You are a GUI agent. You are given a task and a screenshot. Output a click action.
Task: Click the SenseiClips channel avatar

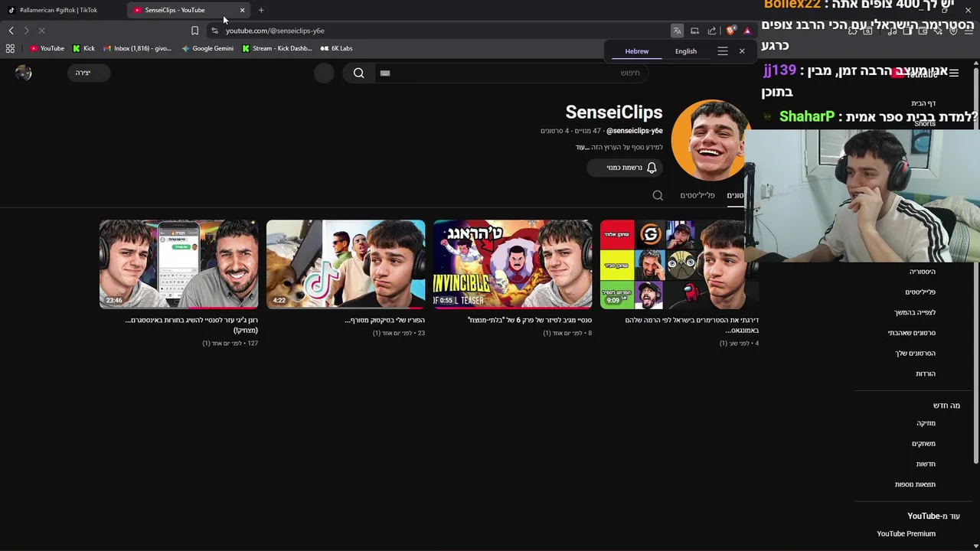710,140
